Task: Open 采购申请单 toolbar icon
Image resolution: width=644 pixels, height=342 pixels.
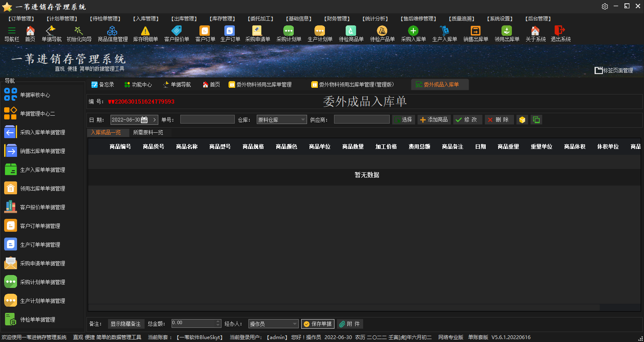Action: coord(257,30)
